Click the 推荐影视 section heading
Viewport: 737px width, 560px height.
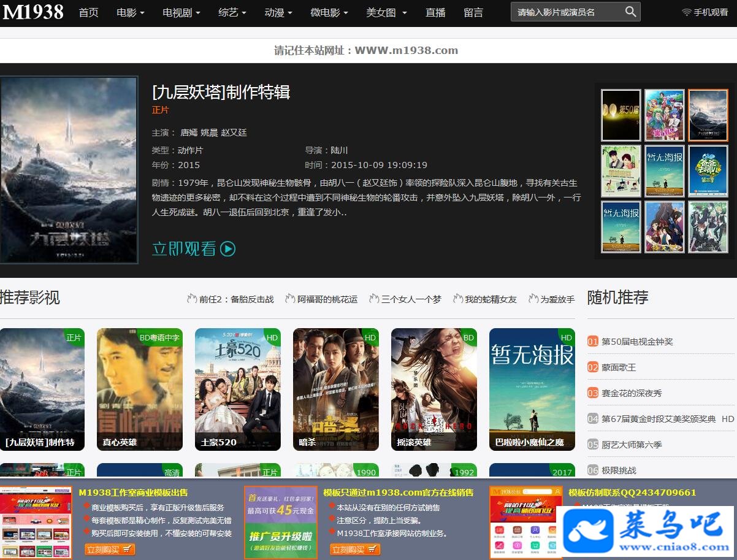[30, 297]
